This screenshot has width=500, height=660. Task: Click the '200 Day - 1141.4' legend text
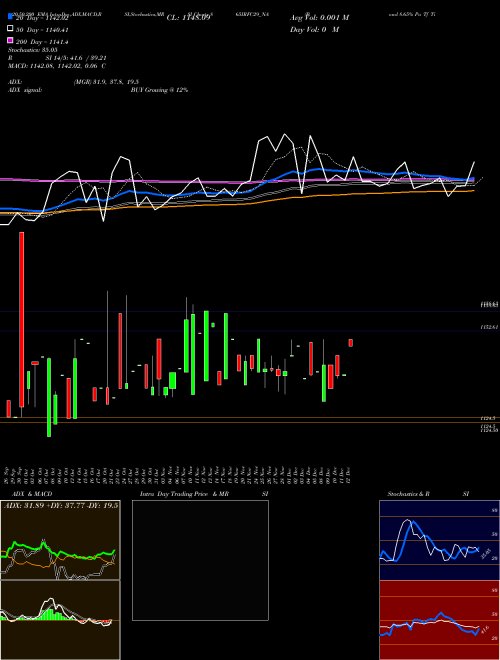tap(41, 42)
